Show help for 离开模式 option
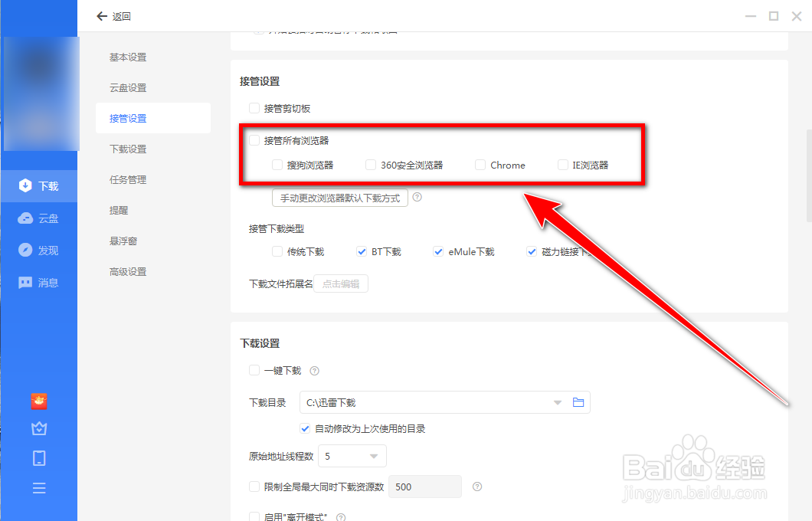 click(x=341, y=517)
